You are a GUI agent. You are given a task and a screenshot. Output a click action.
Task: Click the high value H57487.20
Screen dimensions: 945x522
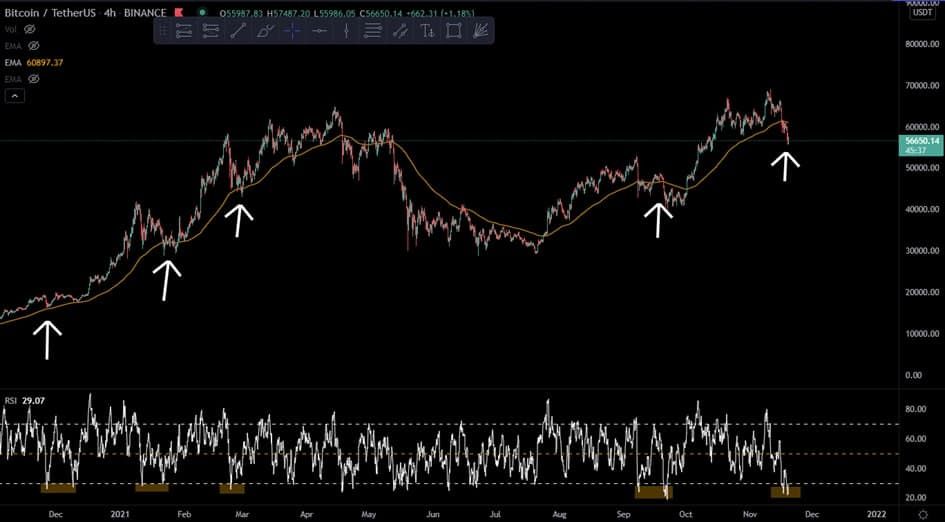point(289,13)
